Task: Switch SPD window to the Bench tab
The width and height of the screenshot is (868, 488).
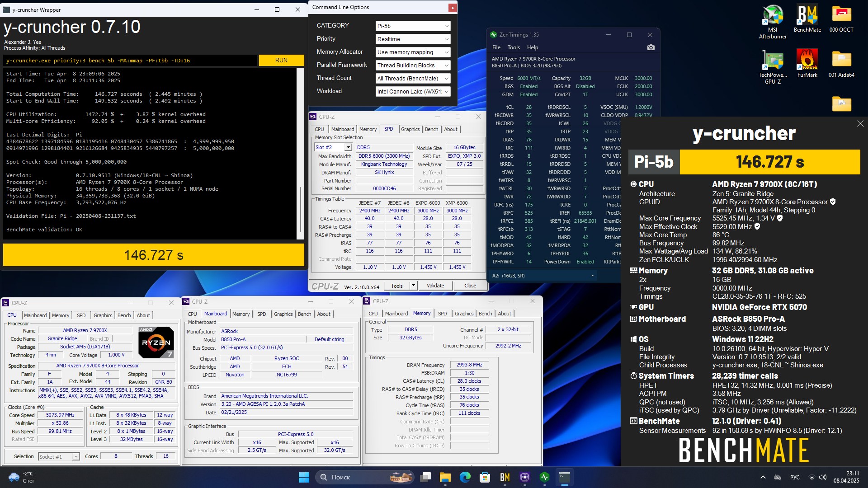Action: point(431,129)
